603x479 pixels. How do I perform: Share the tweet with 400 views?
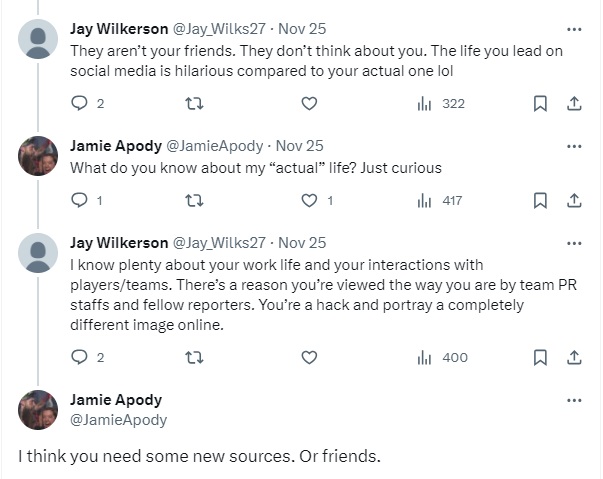click(x=574, y=357)
